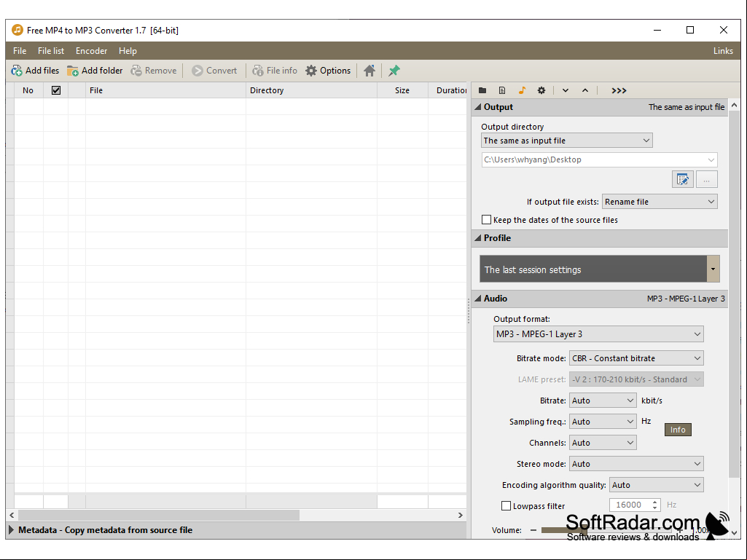Toggle the select-all checkbox in the file list header
The width and height of the screenshot is (747, 560).
coord(56,90)
